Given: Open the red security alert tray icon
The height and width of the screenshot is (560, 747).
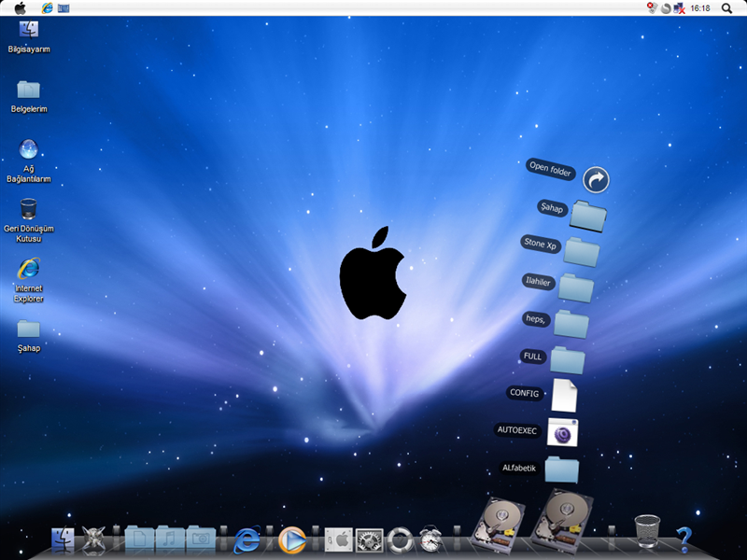Looking at the screenshot, I should (652, 7).
